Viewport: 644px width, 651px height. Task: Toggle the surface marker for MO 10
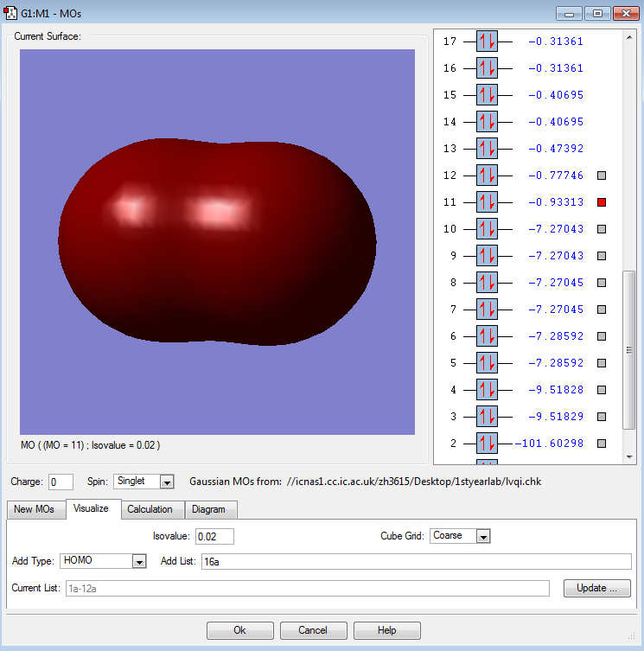pyautogui.click(x=602, y=229)
